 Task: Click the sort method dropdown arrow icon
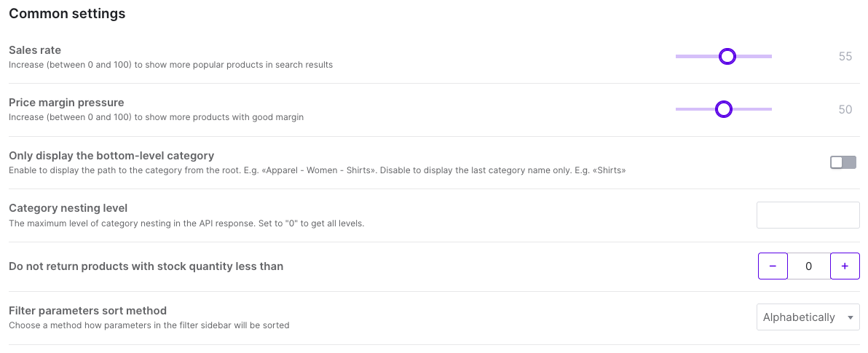coord(851,317)
